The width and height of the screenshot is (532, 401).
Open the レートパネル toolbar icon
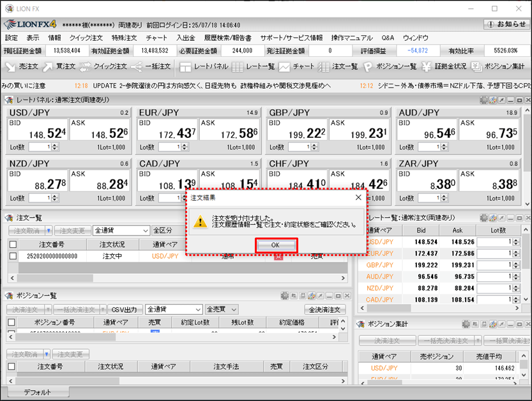203,66
